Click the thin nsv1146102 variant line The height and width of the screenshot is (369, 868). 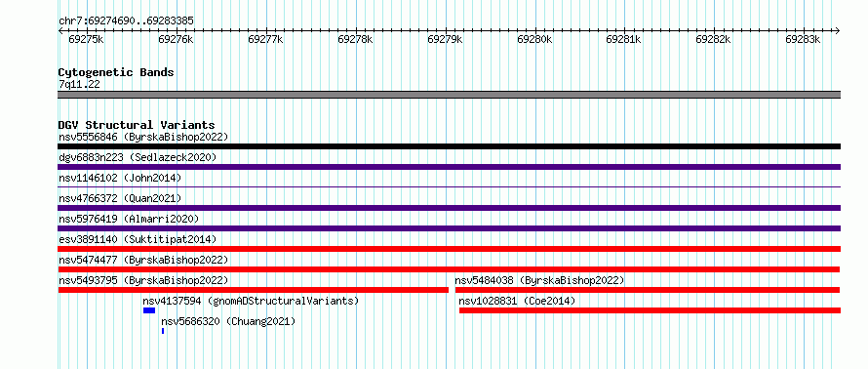pos(449,187)
